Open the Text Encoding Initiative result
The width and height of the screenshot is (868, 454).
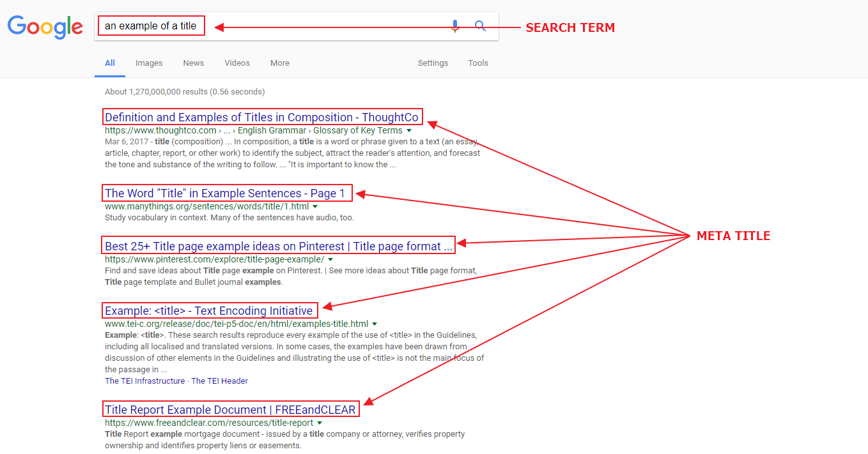(209, 311)
